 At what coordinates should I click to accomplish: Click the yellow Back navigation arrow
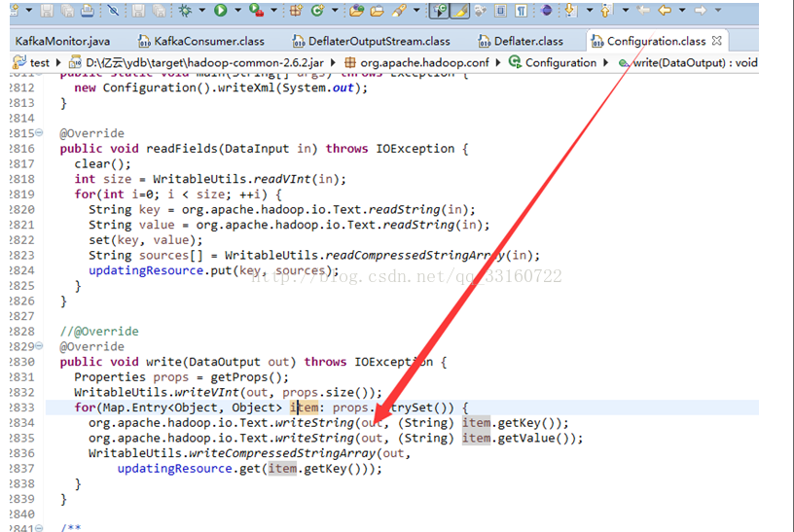(665, 10)
